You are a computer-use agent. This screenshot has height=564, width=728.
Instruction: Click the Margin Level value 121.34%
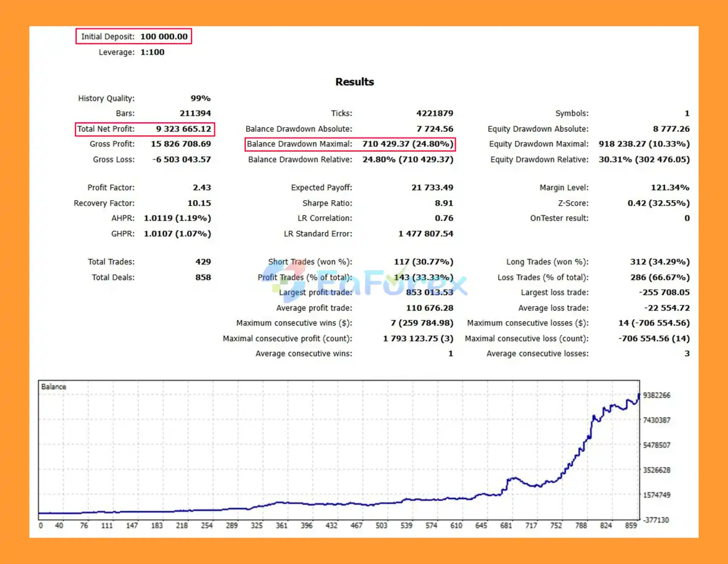pyautogui.click(x=669, y=188)
